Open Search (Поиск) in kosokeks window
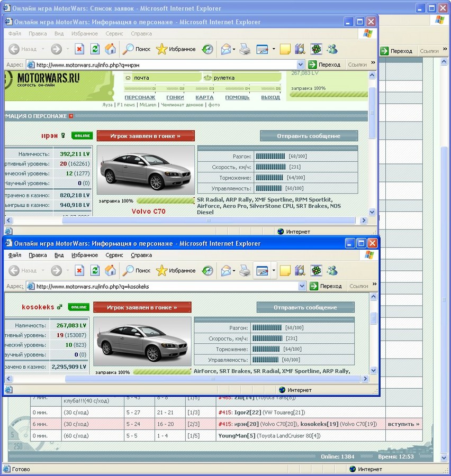Viewport: 451px width, 476px height. (137, 270)
